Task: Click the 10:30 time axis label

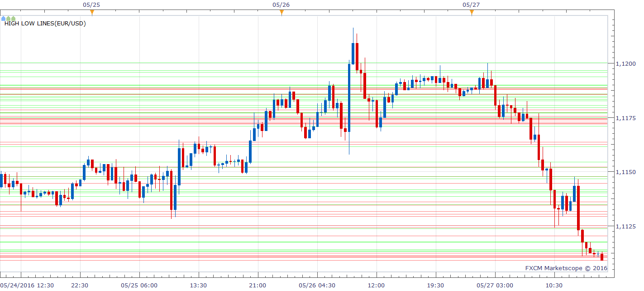Action: (554, 285)
